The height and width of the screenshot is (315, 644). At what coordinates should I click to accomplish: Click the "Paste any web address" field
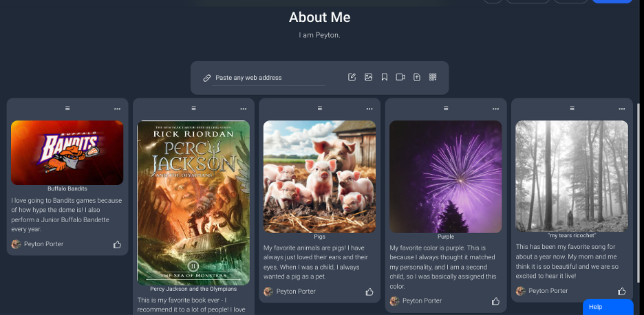(x=268, y=78)
